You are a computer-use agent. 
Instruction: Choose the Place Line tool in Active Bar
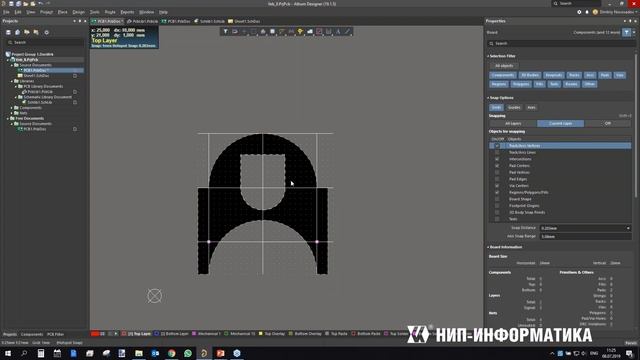click(347, 31)
